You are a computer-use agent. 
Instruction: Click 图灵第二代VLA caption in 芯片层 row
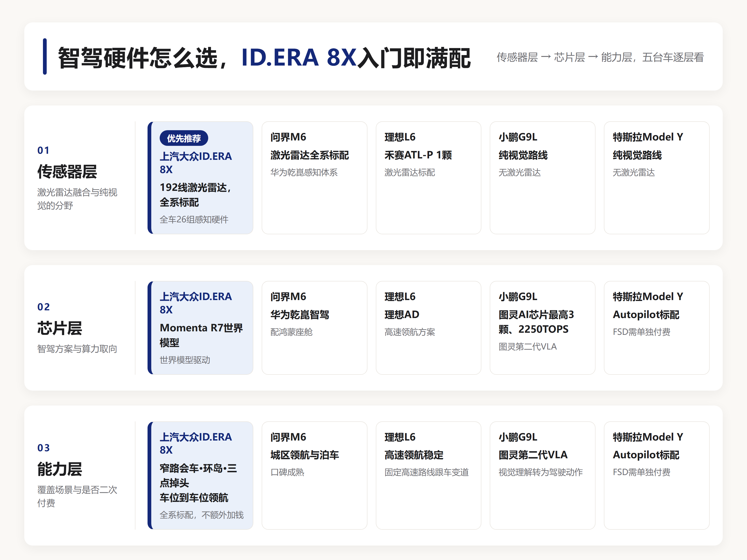pos(528,347)
